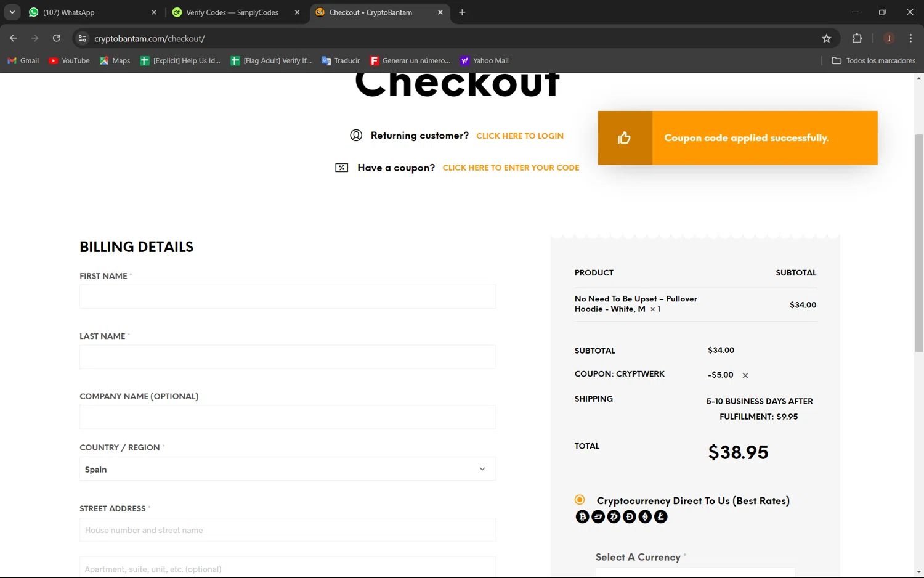Click the -$5.00 coupon discount value
This screenshot has height=578, width=924.
720,375
